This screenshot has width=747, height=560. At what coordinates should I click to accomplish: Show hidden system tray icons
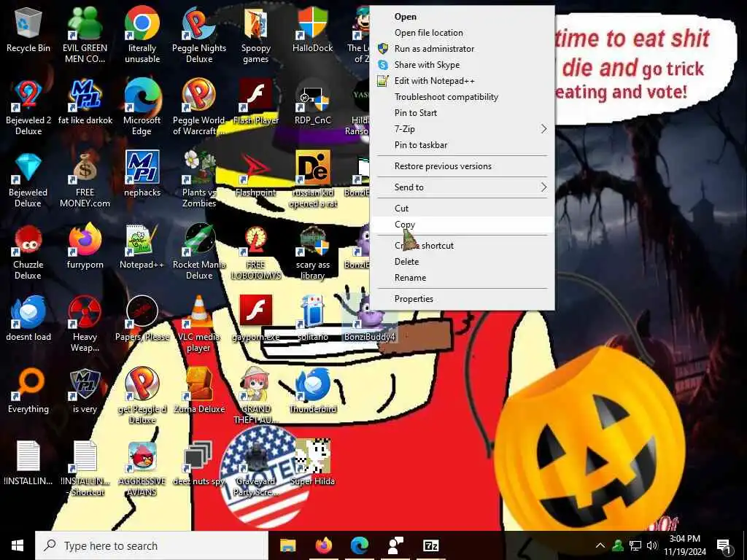pyautogui.click(x=600, y=545)
